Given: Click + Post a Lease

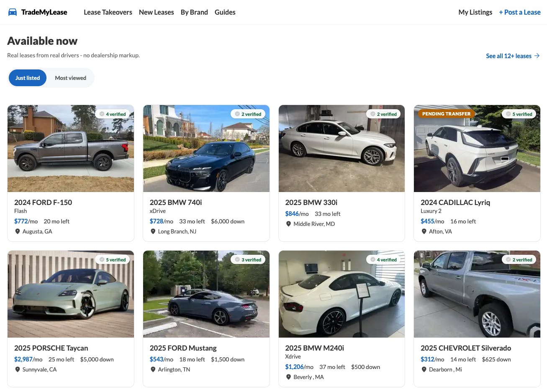Looking at the screenshot, I should tap(519, 12).
